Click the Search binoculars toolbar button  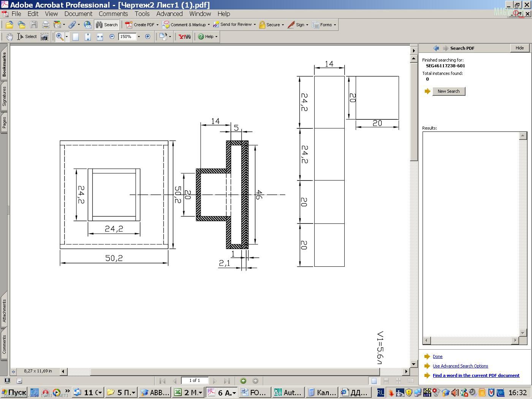click(x=107, y=25)
